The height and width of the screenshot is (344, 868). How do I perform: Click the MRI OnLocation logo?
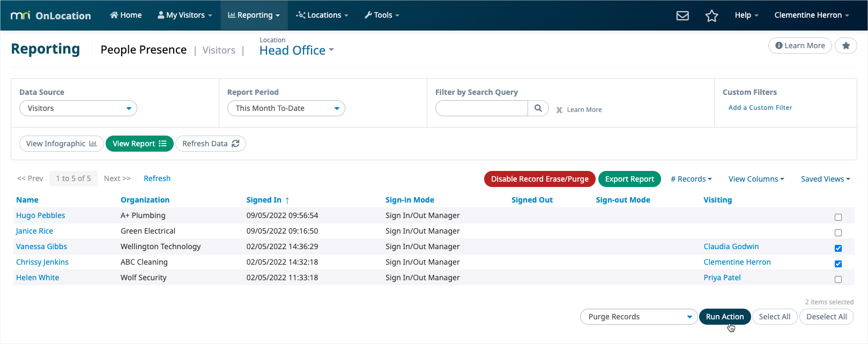pyautogui.click(x=51, y=16)
